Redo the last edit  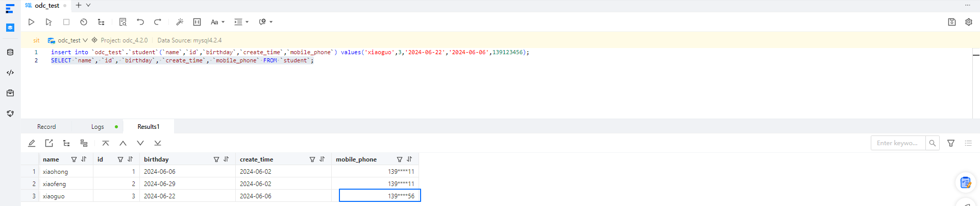click(x=158, y=22)
